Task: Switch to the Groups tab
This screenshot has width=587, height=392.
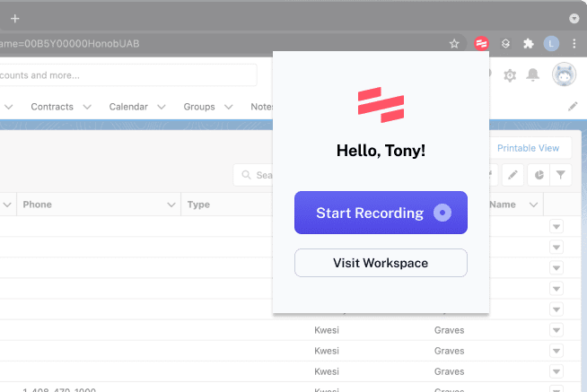Action: point(199,107)
